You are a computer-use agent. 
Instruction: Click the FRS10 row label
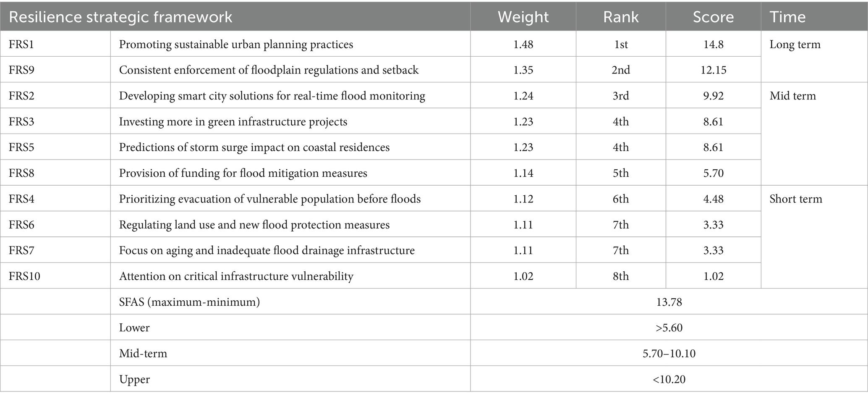pyautogui.click(x=24, y=276)
